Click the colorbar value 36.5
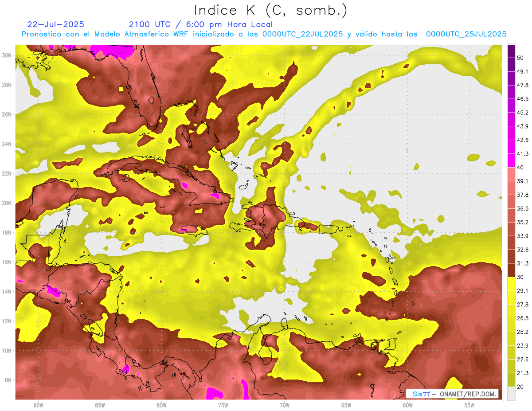Viewport: 532px width, 411px height. [522, 208]
